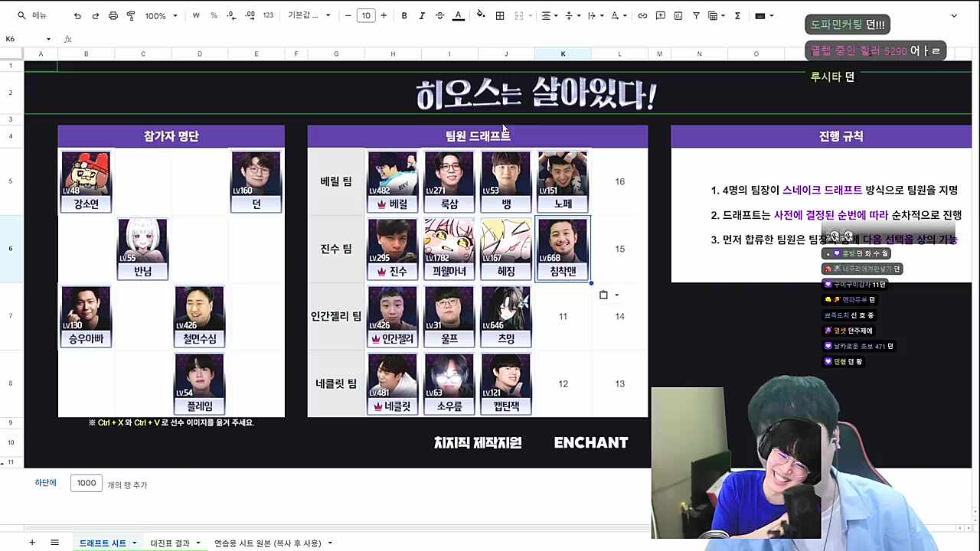
Task: Select the 플레임 participant card
Action: tap(199, 383)
